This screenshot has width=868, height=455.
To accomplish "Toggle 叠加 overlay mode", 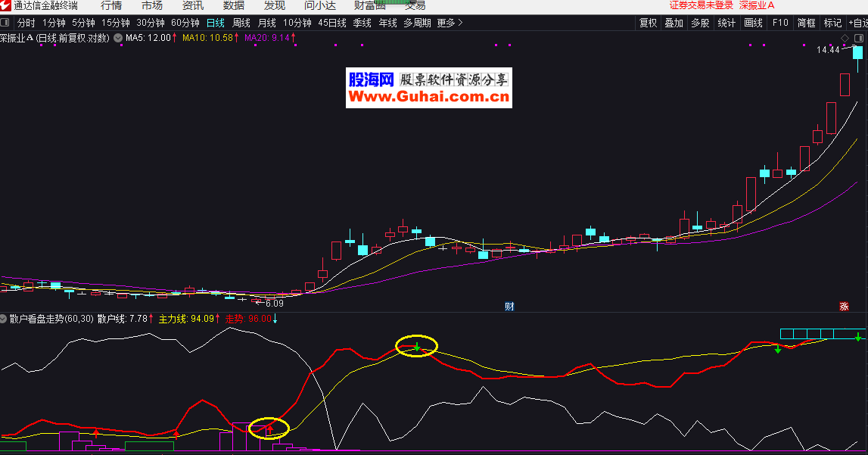I will click(674, 23).
